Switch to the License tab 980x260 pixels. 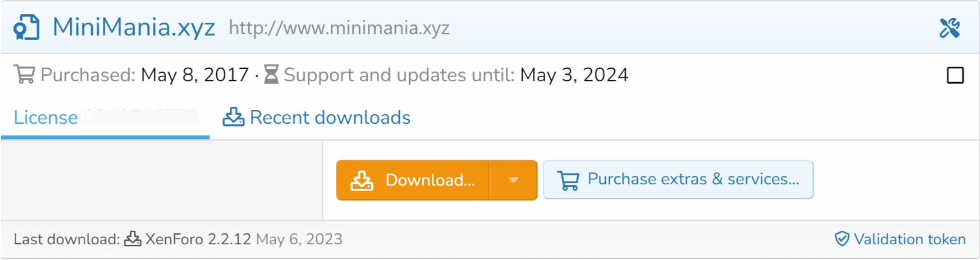[105, 118]
